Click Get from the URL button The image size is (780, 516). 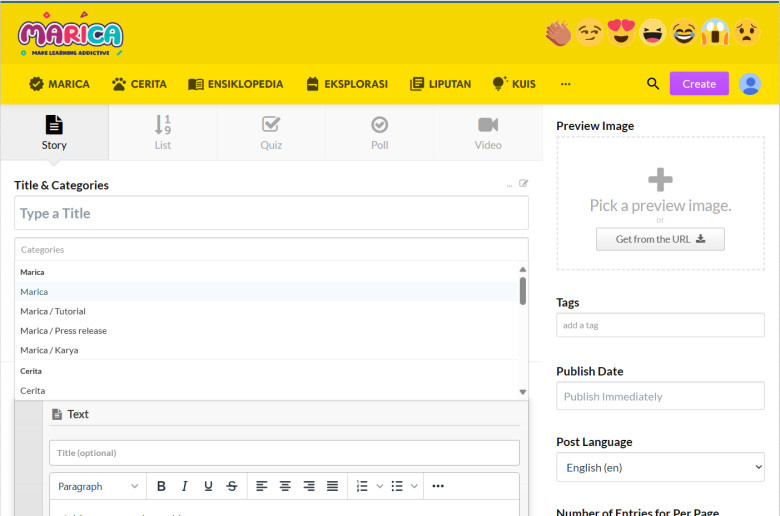click(x=660, y=239)
